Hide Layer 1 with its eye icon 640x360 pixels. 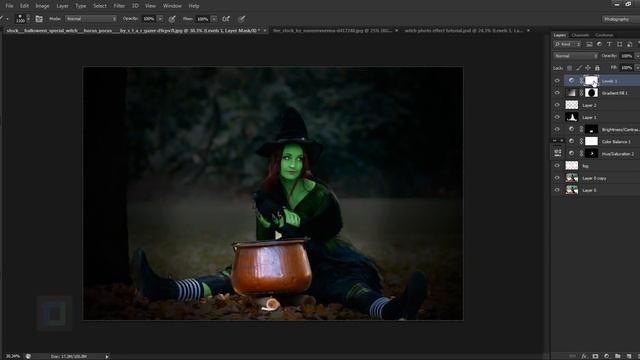557,117
